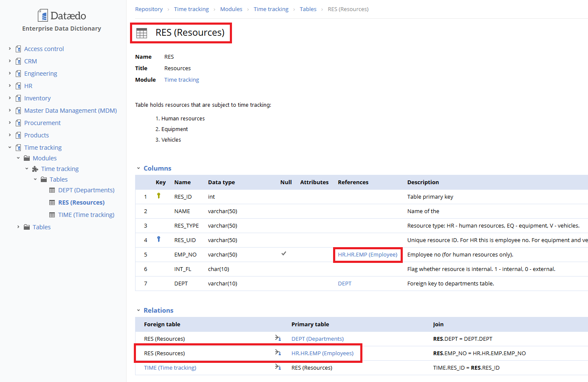Click the table icon next to TIME (Time tracking)
The image size is (588, 382).
click(x=52, y=215)
